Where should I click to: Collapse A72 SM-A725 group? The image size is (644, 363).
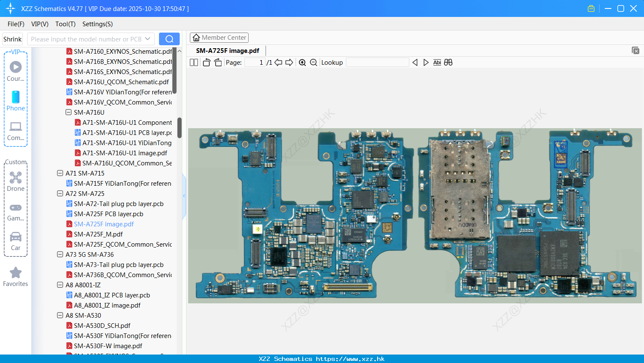click(x=60, y=193)
